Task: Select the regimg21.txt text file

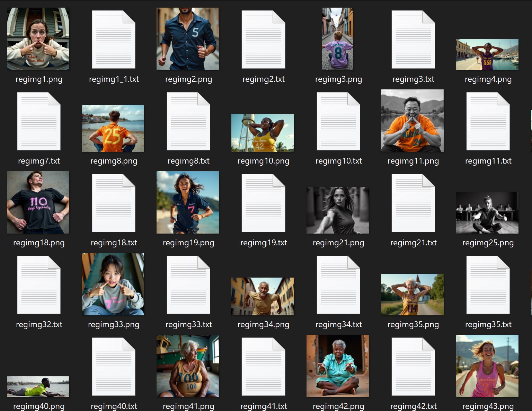Action: [x=413, y=203]
